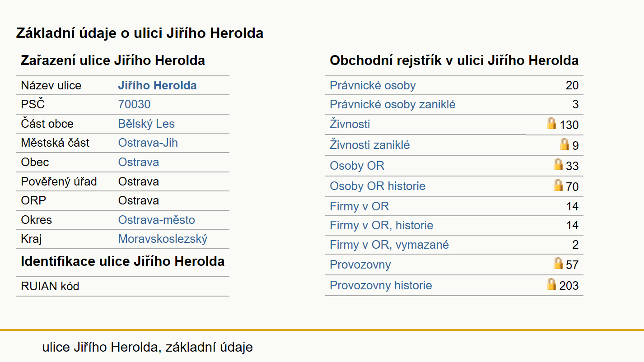The width and height of the screenshot is (644, 362).
Task: Open the Ostrava-město district link
Action: tap(157, 220)
